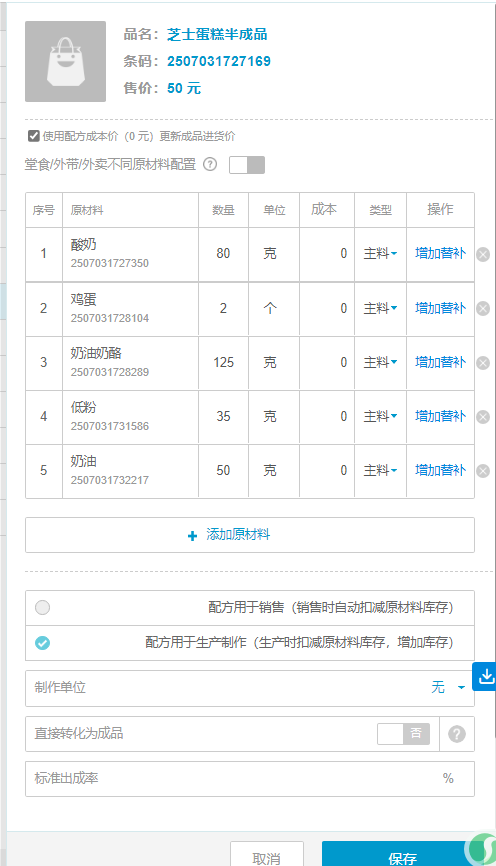
Task: Toggle 直接转化为成品 switch
Action: click(403, 733)
